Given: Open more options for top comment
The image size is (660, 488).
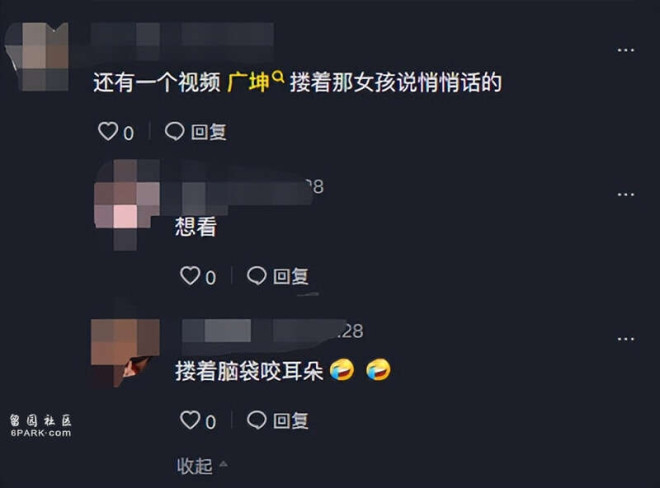Looking at the screenshot, I should (625, 50).
